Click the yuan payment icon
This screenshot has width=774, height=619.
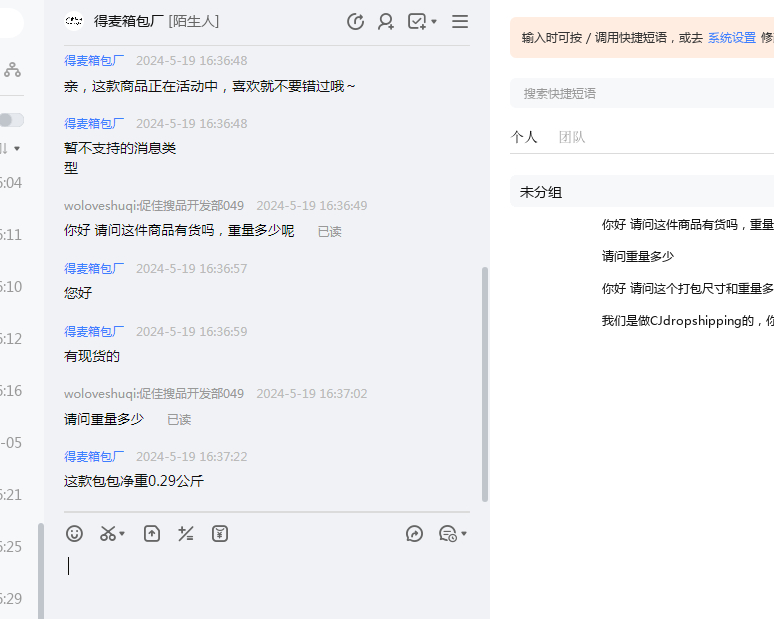pos(220,534)
